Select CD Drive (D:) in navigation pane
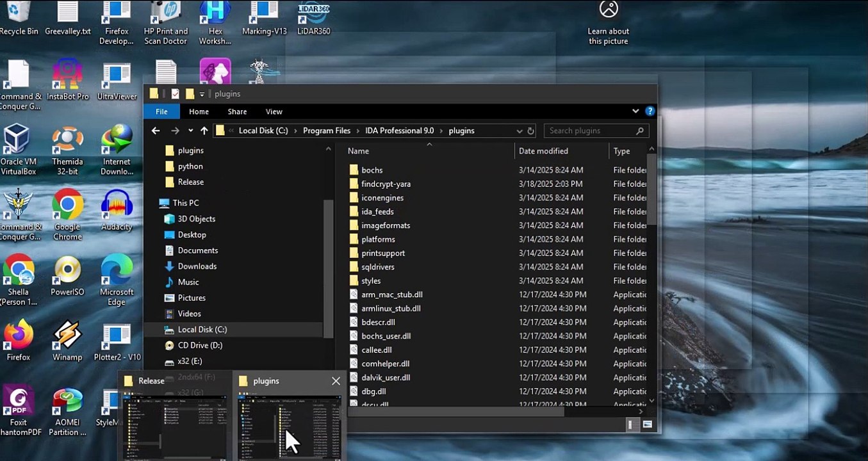The image size is (868, 461). pos(200,345)
